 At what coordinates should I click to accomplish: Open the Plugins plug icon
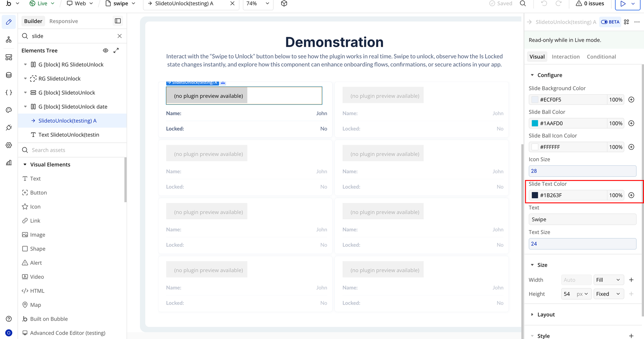point(9,127)
